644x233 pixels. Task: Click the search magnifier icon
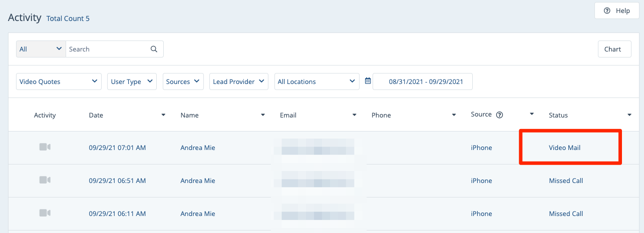pyautogui.click(x=154, y=49)
